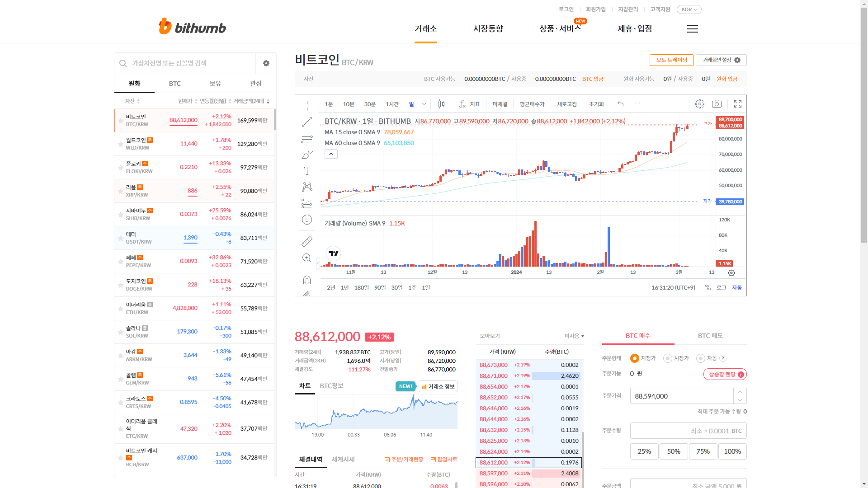The image size is (868, 488).
Task: Open the KOR language dropdown
Action: coord(689,9)
